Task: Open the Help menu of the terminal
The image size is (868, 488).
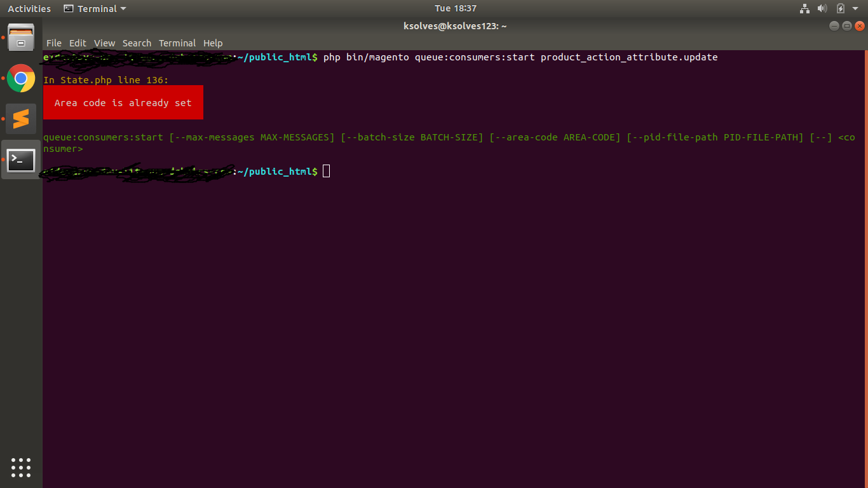Action: 213,43
